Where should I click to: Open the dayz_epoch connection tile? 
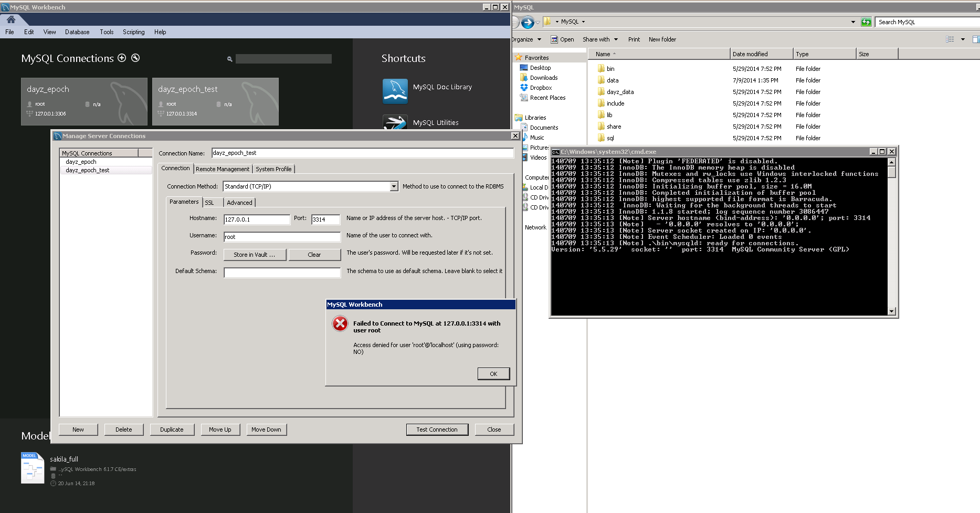pos(84,101)
